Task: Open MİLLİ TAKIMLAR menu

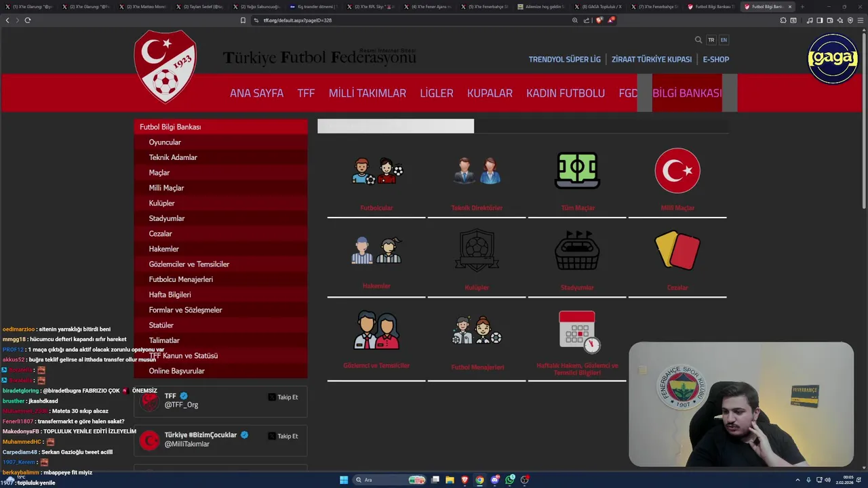Action: click(368, 93)
